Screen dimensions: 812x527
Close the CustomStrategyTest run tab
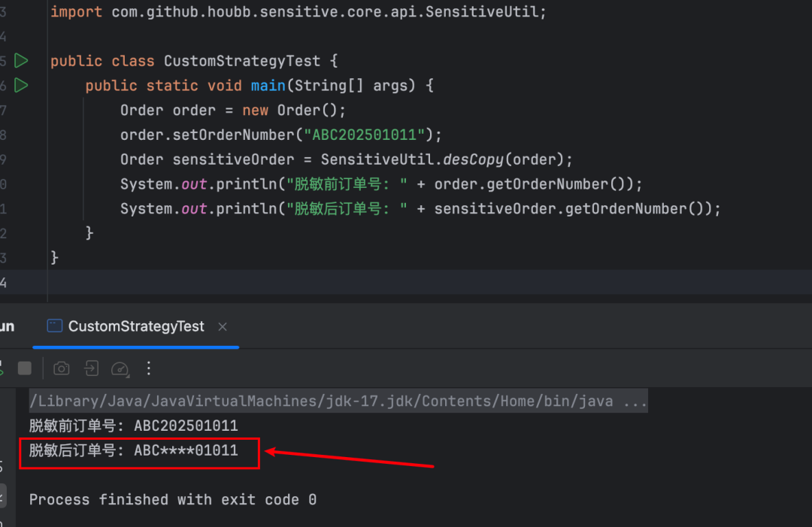pos(223,327)
